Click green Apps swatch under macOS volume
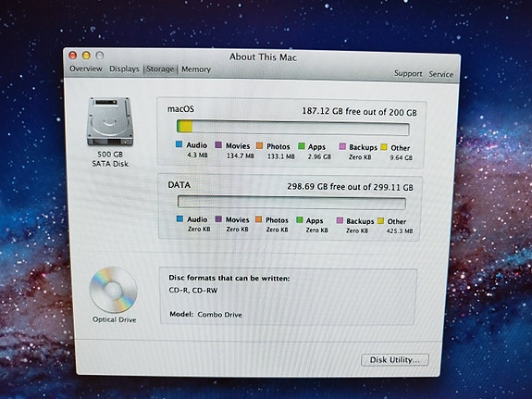The width and height of the screenshot is (532, 399). [x=302, y=146]
